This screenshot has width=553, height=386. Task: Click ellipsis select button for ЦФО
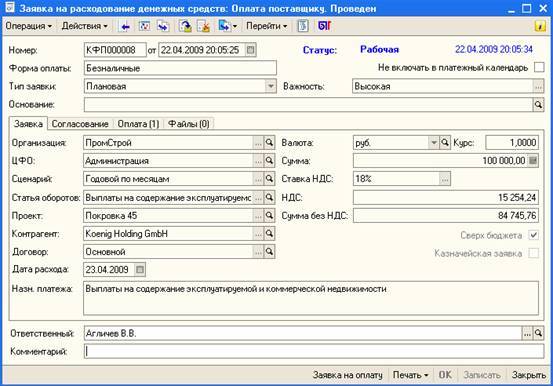pos(259,161)
